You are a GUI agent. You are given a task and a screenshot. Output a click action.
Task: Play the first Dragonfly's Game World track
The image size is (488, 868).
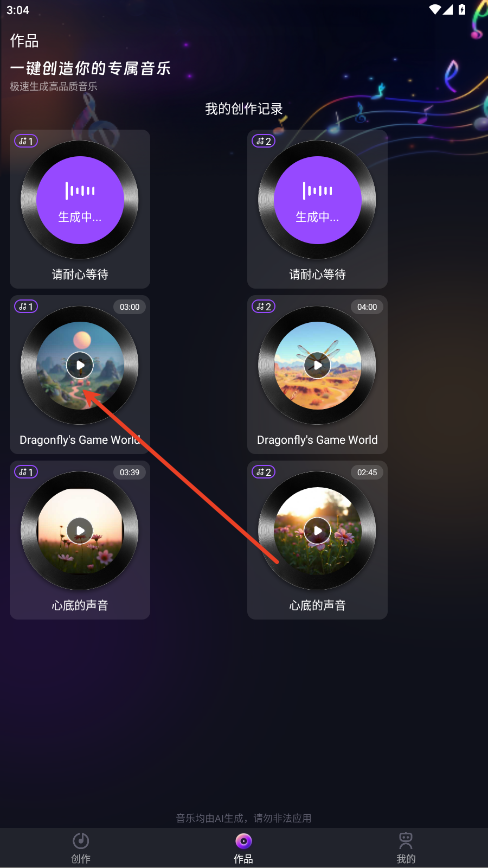click(x=80, y=365)
